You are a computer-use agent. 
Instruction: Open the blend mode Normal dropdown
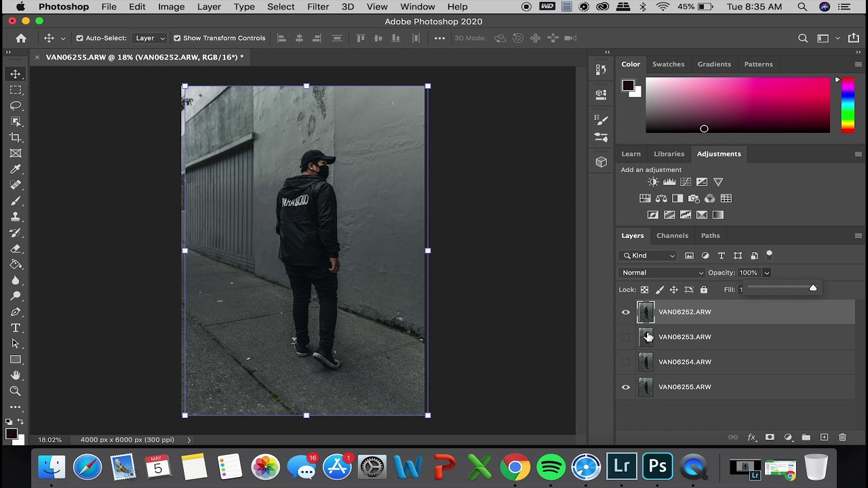click(x=662, y=272)
